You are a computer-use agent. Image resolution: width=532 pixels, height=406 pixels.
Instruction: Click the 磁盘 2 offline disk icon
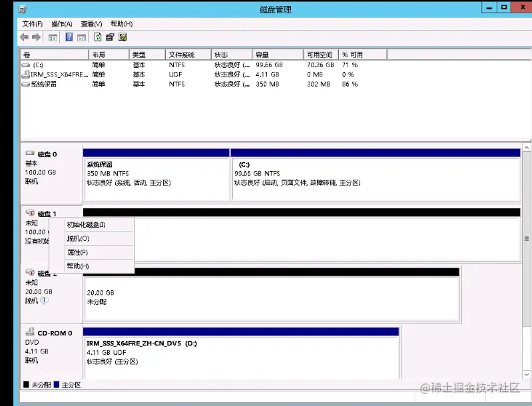click(x=30, y=272)
